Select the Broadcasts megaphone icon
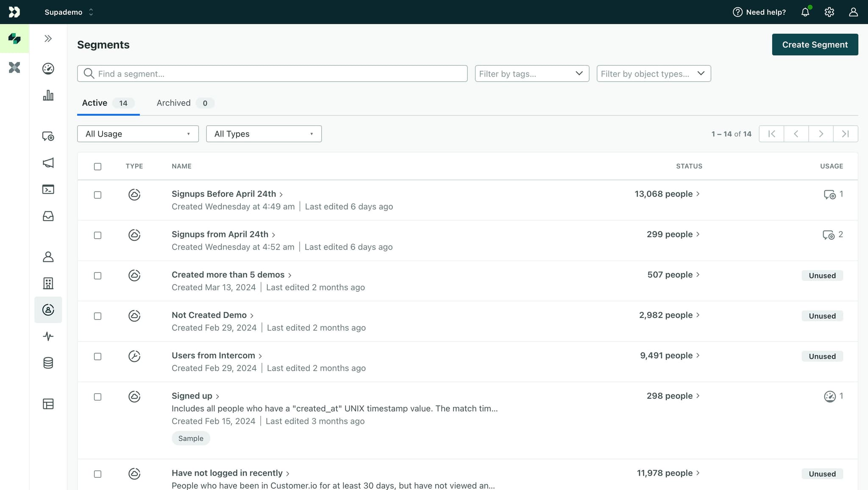Viewport: 868px width, 490px height. pyautogui.click(x=48, y=163)
